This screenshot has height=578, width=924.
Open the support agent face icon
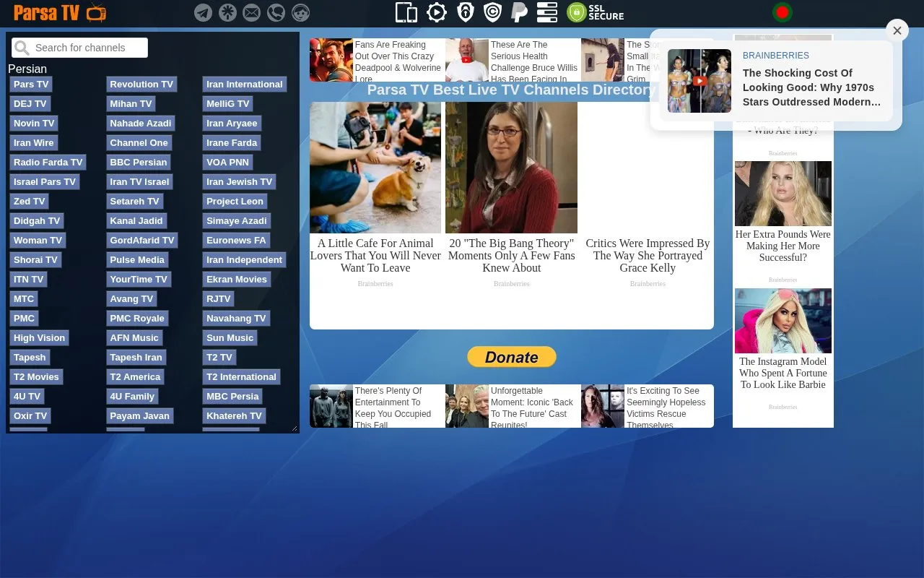click(300, 13)
